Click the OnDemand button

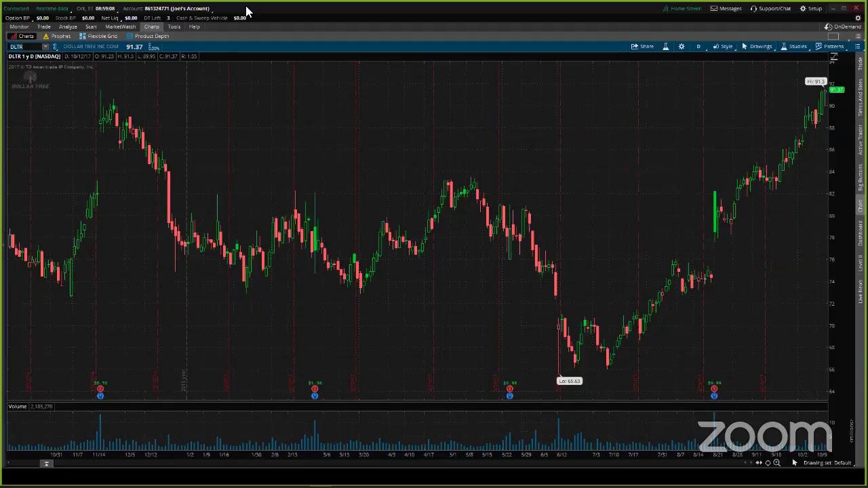(x=843, y=26)
